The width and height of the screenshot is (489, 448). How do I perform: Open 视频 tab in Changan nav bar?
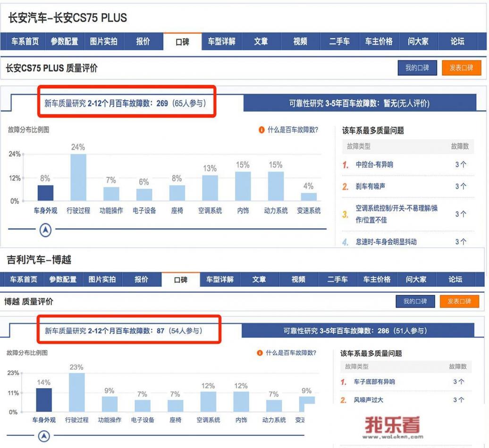[300, 41]
